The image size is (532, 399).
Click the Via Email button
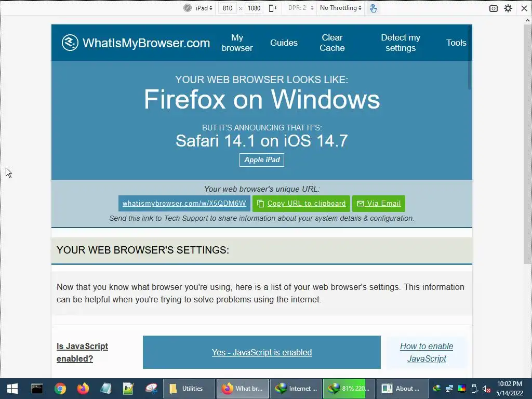[379, 203]
